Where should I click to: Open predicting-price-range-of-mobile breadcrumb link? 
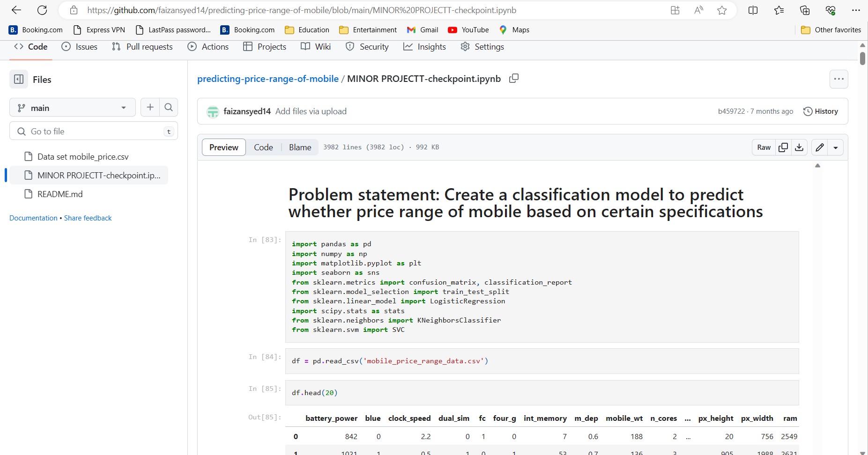click(267, 79)
